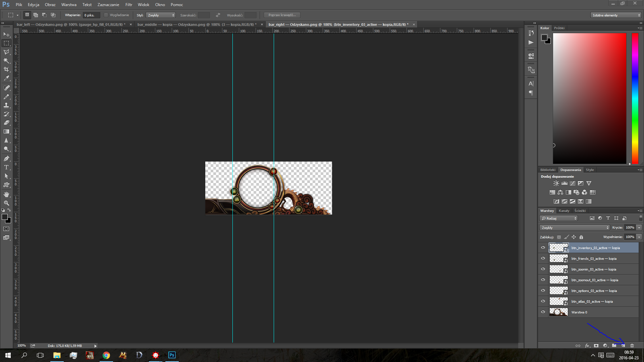
Task: Select the Eraser tool
Action: pos(6,123)
